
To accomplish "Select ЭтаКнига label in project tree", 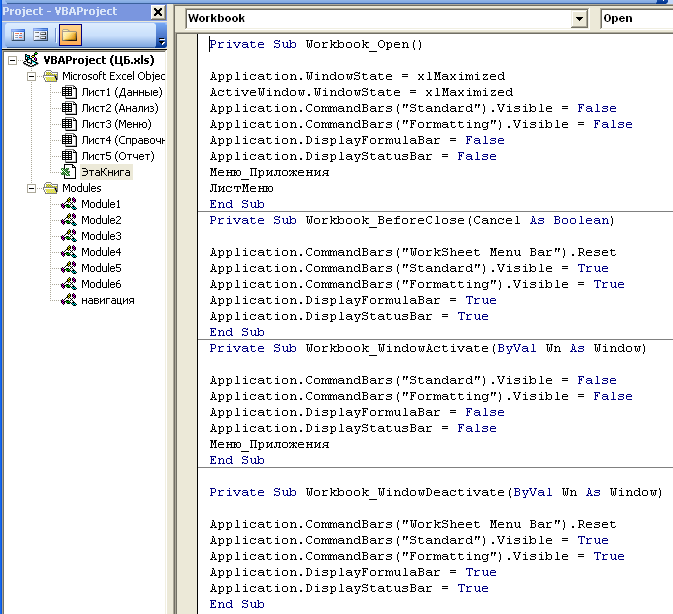I will [106, 172].
